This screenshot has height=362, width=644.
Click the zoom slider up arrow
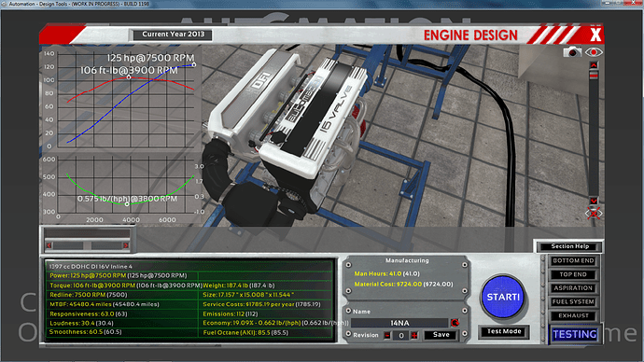594,65
